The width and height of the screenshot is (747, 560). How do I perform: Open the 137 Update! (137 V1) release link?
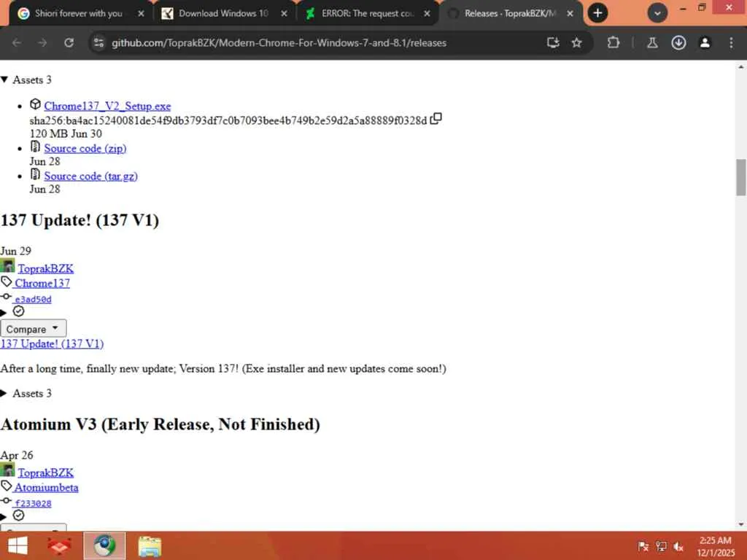point(52,344)
